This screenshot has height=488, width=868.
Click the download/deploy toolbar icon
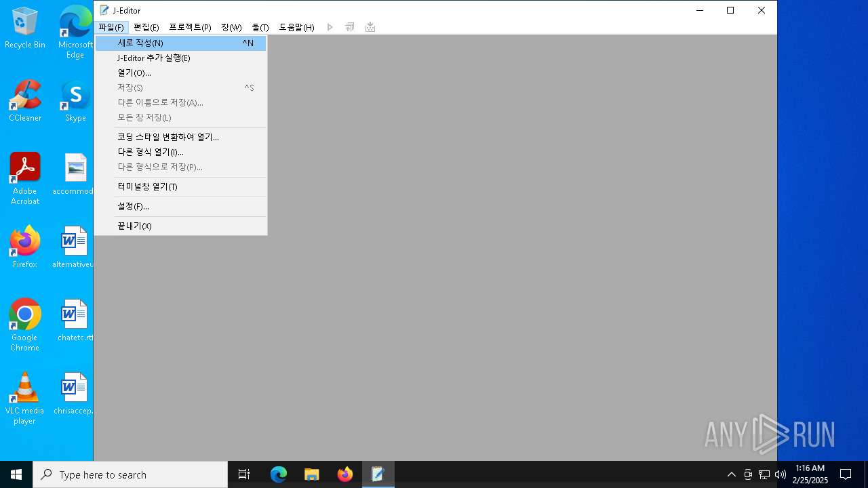coord(370,27)
